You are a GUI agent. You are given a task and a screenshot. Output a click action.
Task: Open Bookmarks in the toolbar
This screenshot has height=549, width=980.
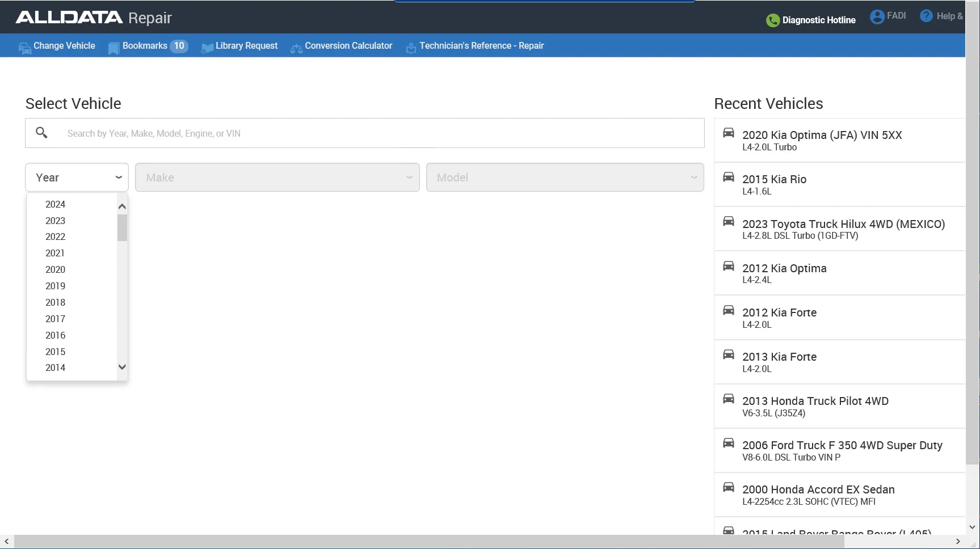(145, 46)
